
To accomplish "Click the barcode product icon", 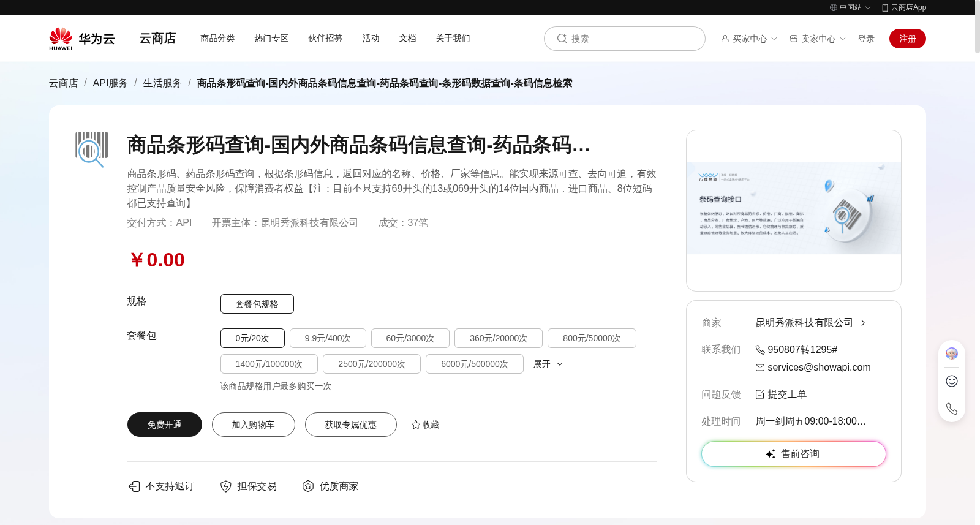I will pos(92,149).
